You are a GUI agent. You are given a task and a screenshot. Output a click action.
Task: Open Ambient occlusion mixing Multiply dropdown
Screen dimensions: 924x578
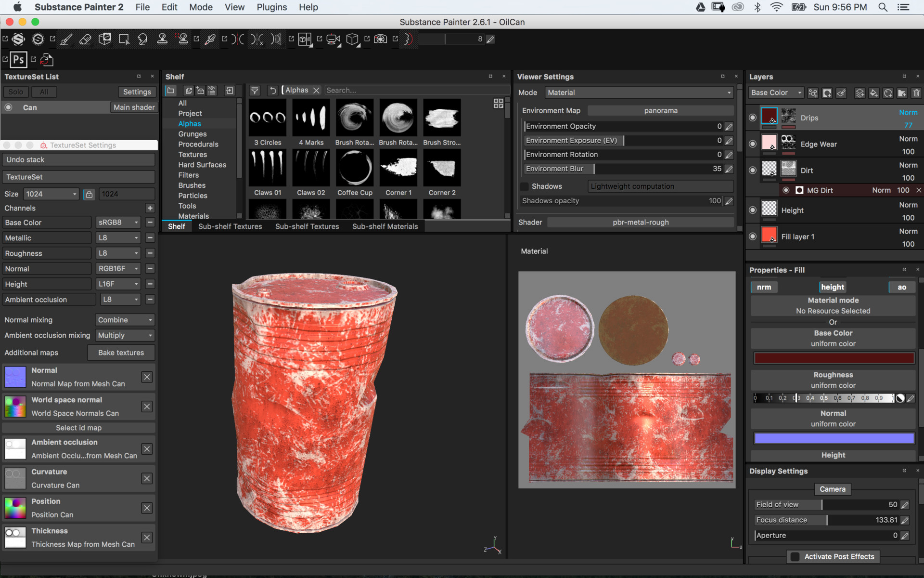[125, 335]
